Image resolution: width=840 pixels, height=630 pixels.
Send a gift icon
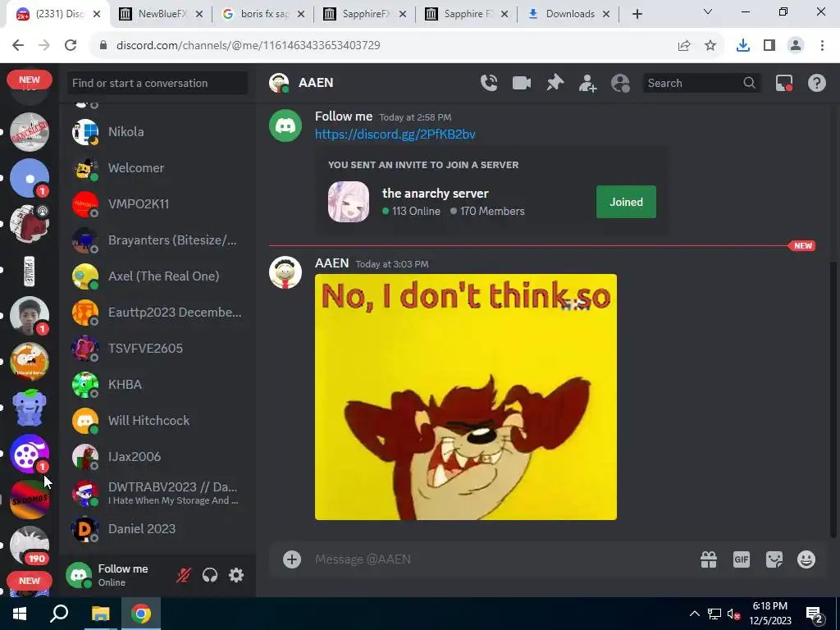[709, 559]
